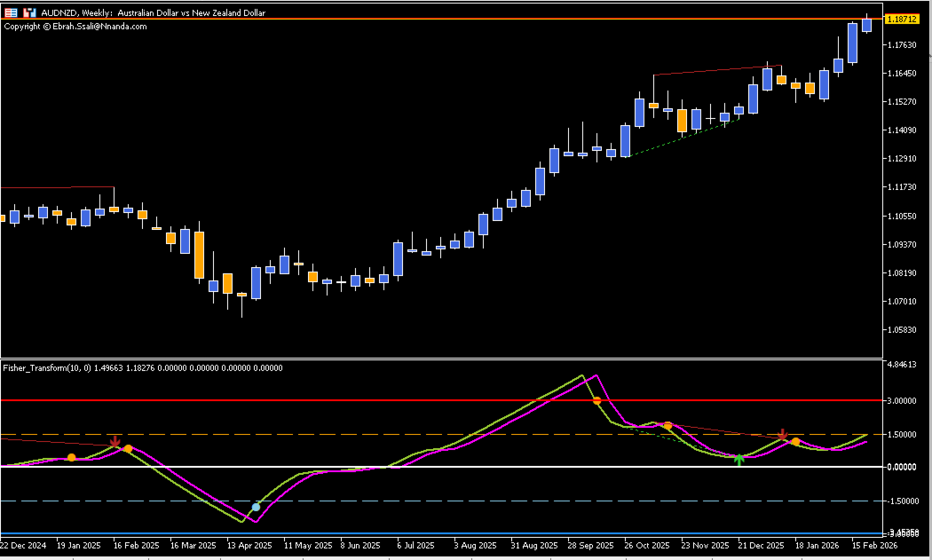Click the 6 Jul 2025 date label
This screenshot has height=560, width=932.
point(415,545)
